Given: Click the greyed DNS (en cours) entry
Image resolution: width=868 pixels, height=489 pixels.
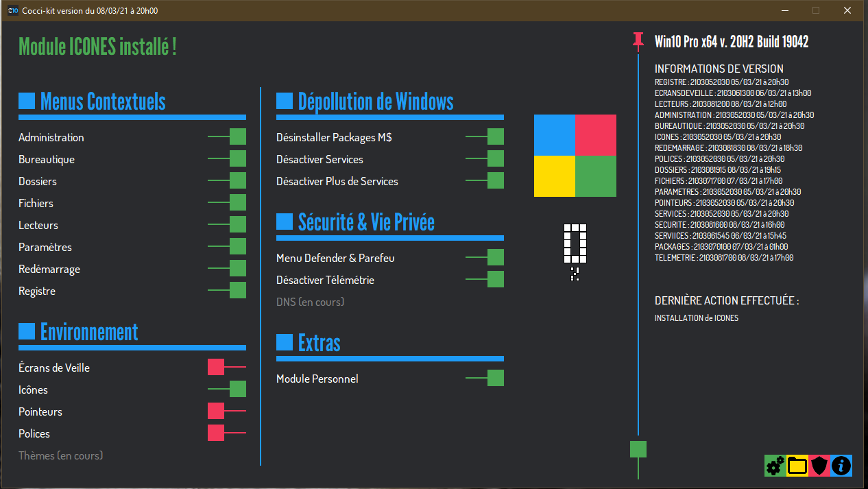Looking at the screenshot, I should [x=311, y=302].
